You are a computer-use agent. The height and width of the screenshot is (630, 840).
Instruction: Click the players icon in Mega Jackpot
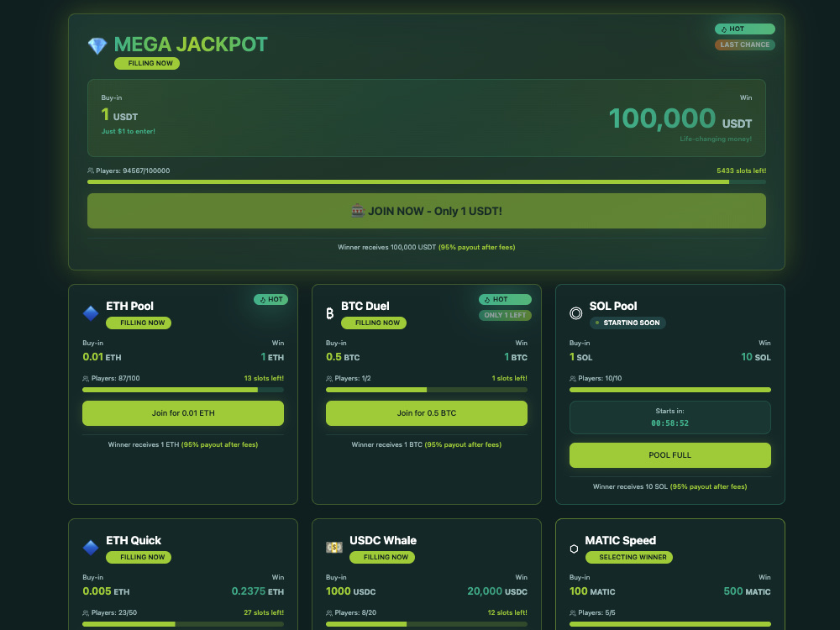pyautogui.click(x=91, y=171)
